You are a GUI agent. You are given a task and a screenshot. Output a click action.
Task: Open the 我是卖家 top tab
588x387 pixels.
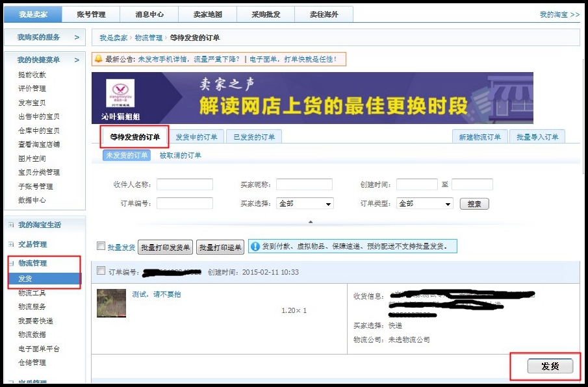point(33,15)
